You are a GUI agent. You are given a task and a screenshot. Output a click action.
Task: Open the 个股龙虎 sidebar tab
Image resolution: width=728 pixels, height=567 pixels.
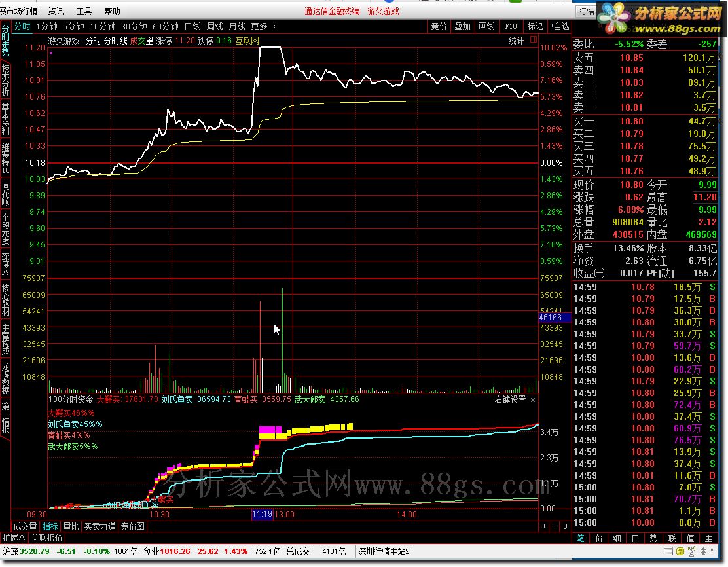(x=5, y=229)
